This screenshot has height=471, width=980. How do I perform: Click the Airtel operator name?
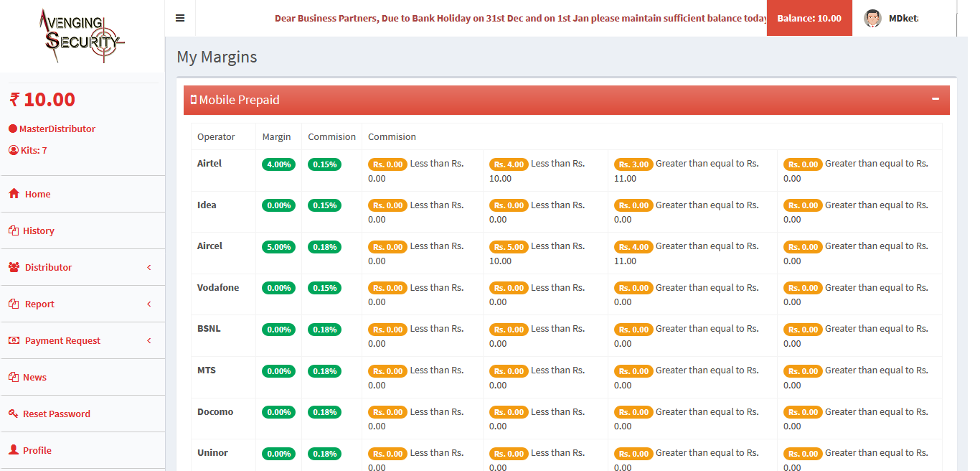(x=209, y=163)
